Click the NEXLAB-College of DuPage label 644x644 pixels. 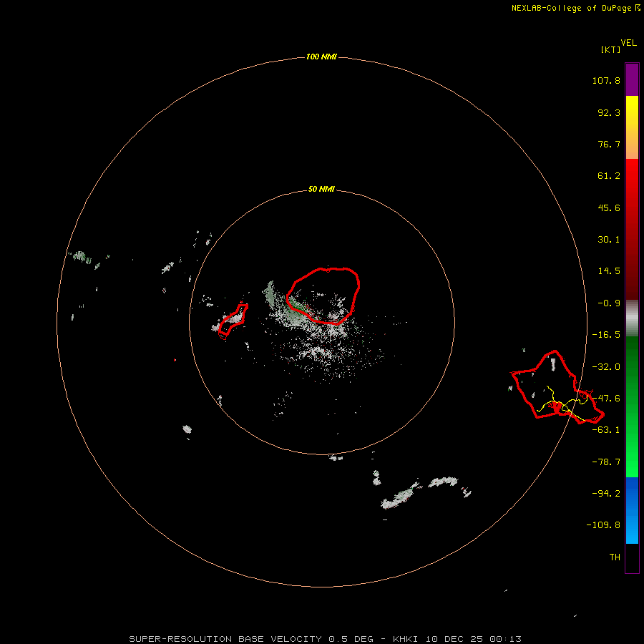coord(575,8)
